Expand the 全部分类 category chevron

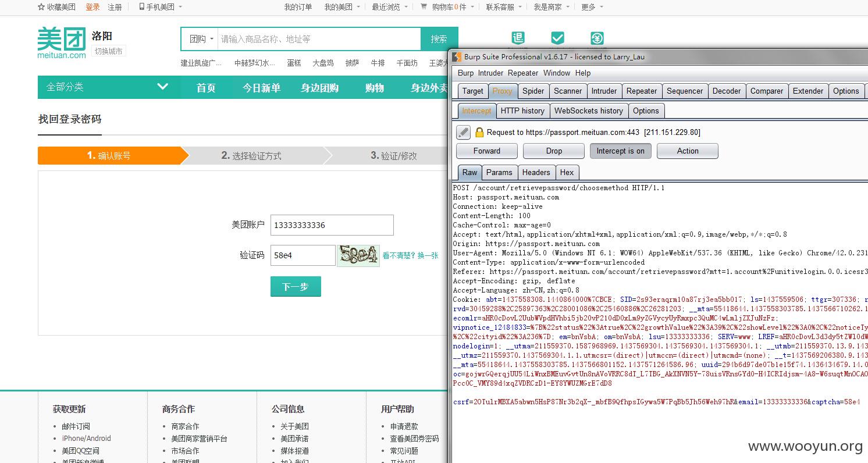[162, 87]
